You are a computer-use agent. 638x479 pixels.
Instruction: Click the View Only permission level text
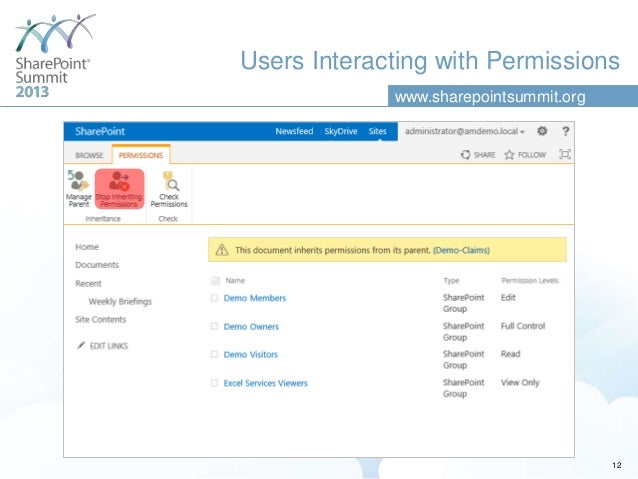click(x=520, y=383)
